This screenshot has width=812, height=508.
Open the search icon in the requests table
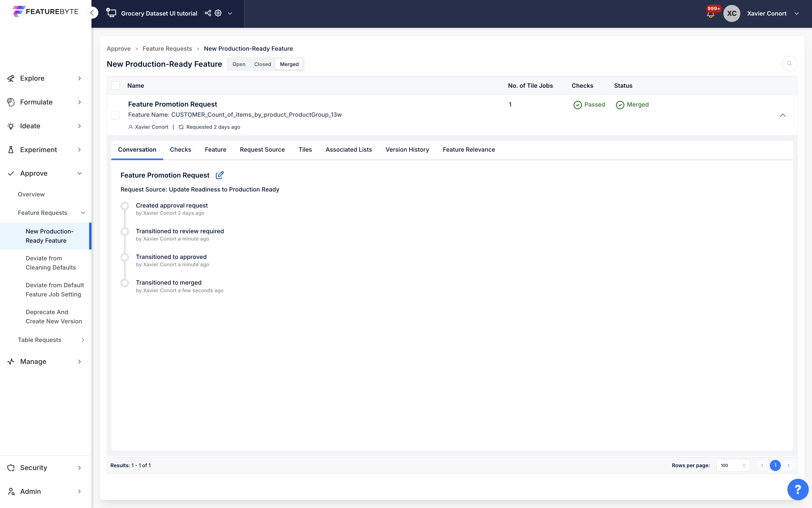(789, 64)
